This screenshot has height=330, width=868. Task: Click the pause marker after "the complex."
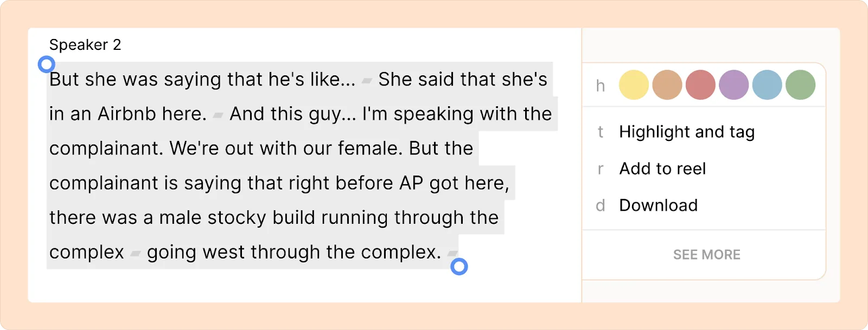click(x=452, y=253)
